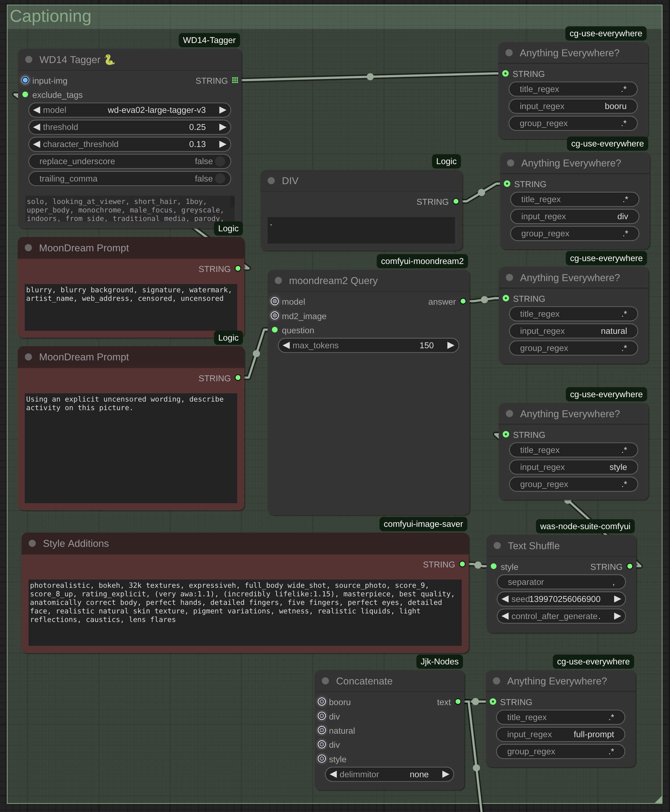
Task: Click the answer output port on moondream2 Query
Action: 463,301
